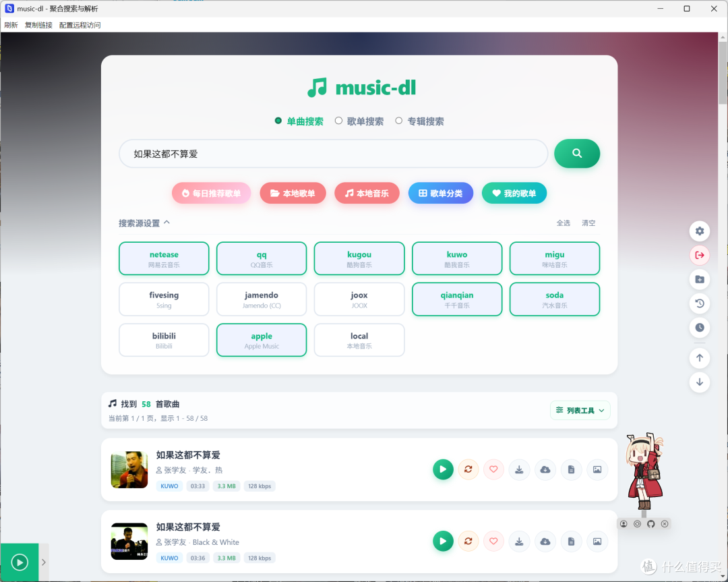Screen dimensions: 728x582
Task: Switch source for Black & White song
Action: 468,541
